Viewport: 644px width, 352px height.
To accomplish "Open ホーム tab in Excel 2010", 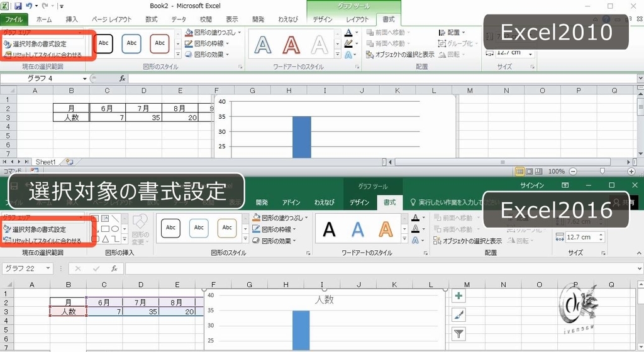I will click(44, 19).
